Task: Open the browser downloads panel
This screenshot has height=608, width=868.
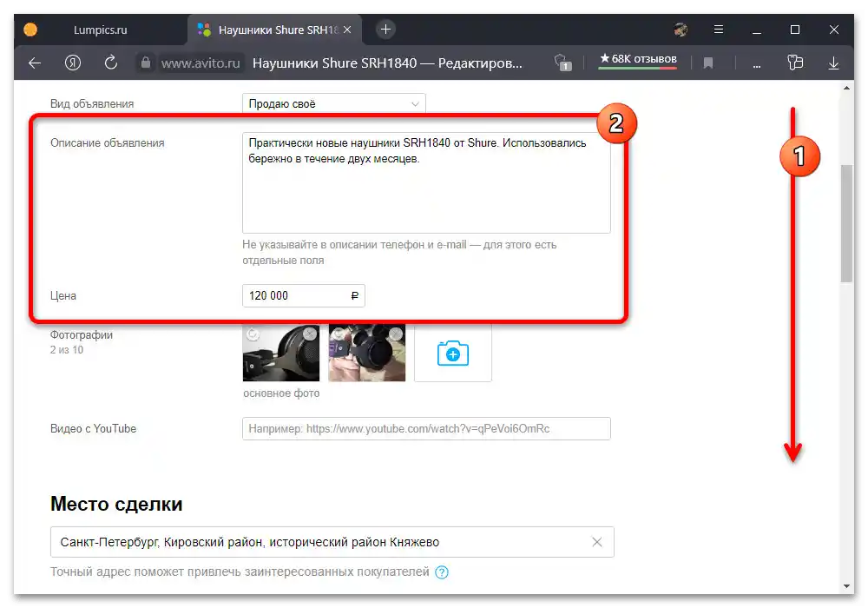Action: click(x=833, y=63)
